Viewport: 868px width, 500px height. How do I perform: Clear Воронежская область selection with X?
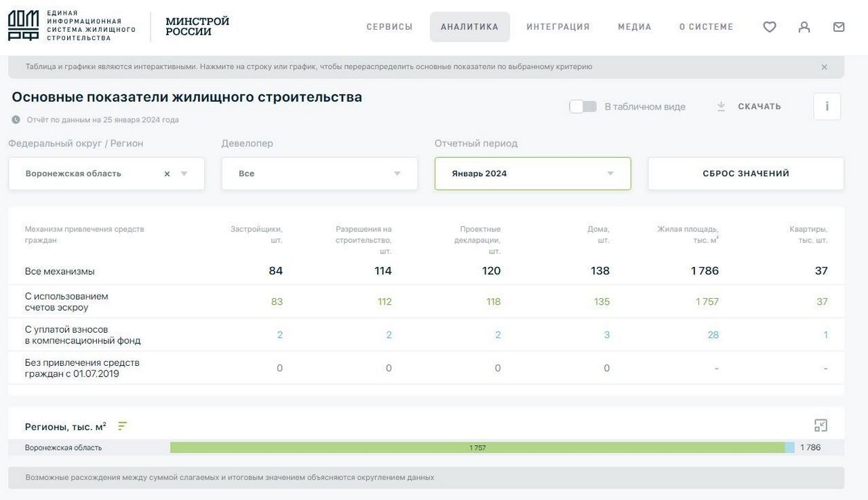coord(167,174)
